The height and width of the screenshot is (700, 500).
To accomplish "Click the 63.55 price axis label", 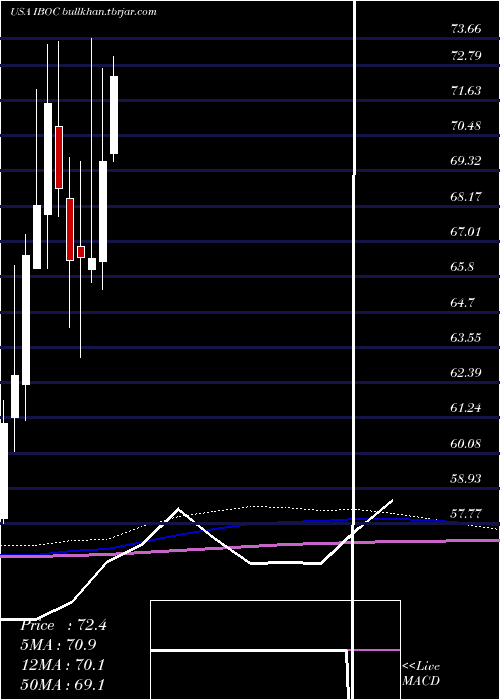I will tap(466, 337).
